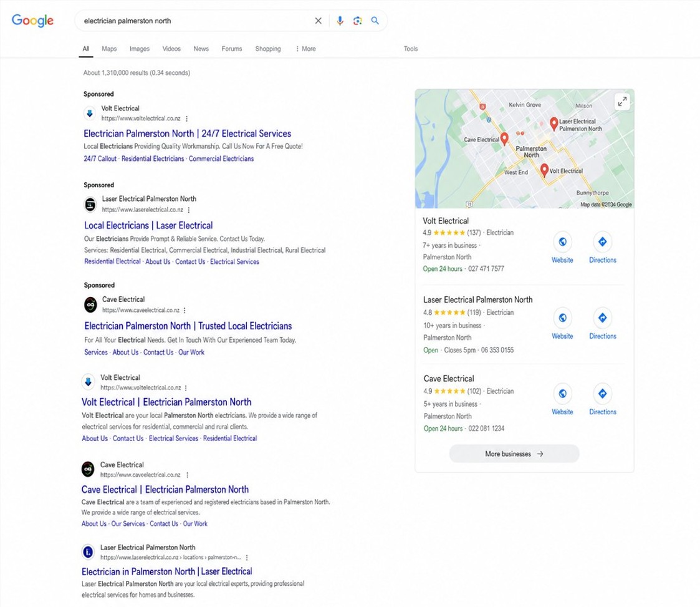Get Directions icon for Laser Electrical Palmerston North listing

[602, 318]
